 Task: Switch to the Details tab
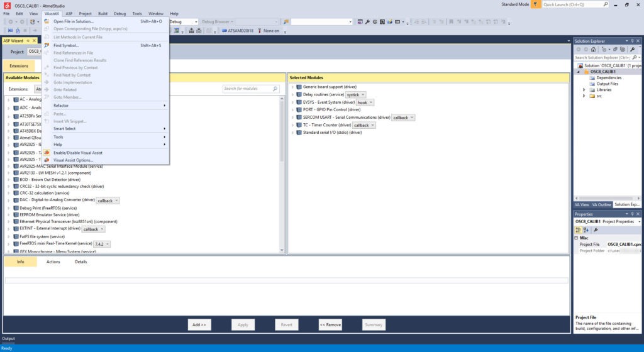(x=81, y=261)
